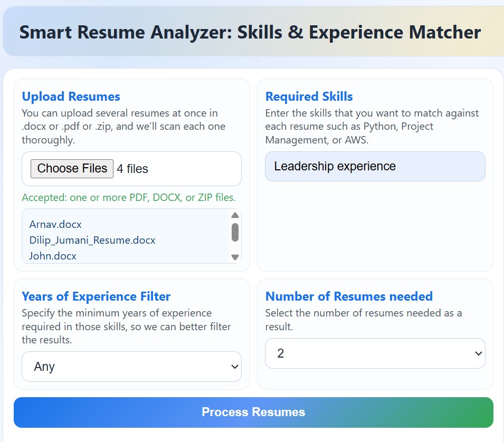Click the Smart Resume Analyzer page title

(x=250, y=32)
